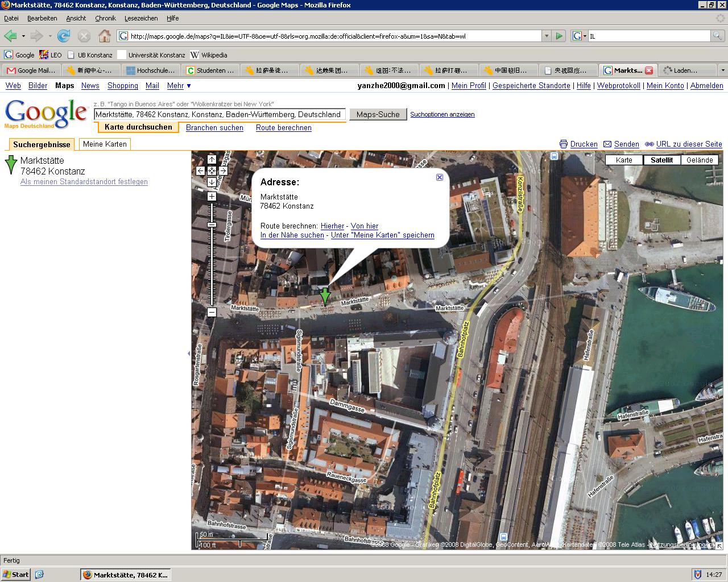Screen dimensions: 728x582
Task: Pan the map left with arrow
Action: (x=201, y=171)
